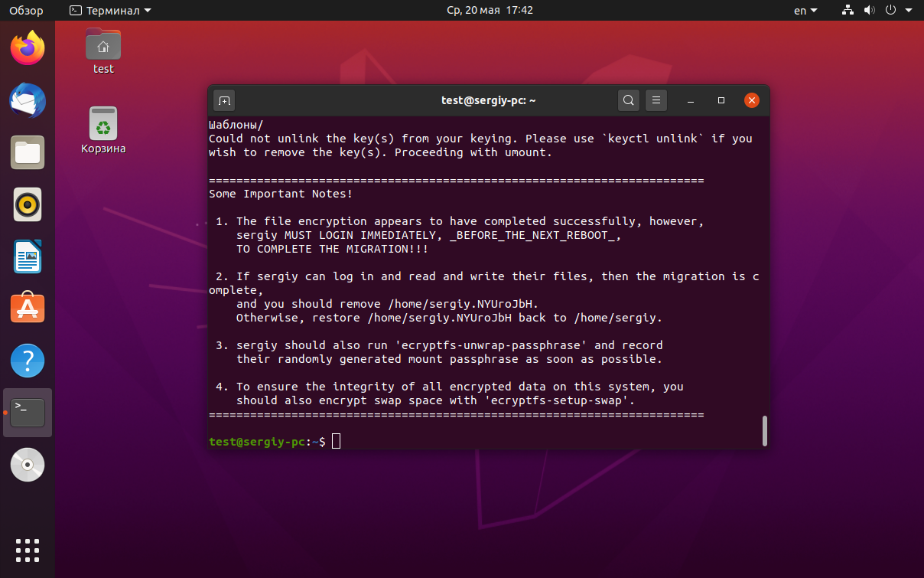
Task: Click the 'Шаблоны/' line in terminal
Action: (x=236, y=125)
